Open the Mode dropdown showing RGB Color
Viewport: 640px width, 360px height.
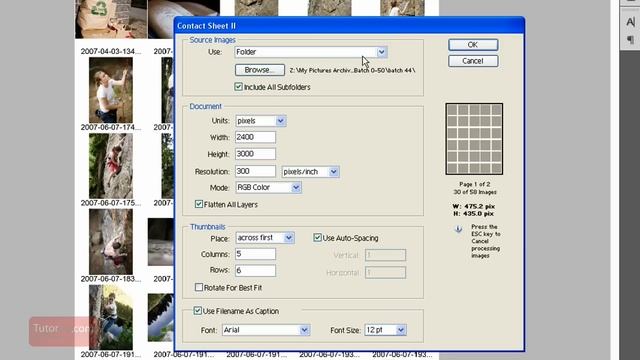pyautogui.click(x=268, y=187)
